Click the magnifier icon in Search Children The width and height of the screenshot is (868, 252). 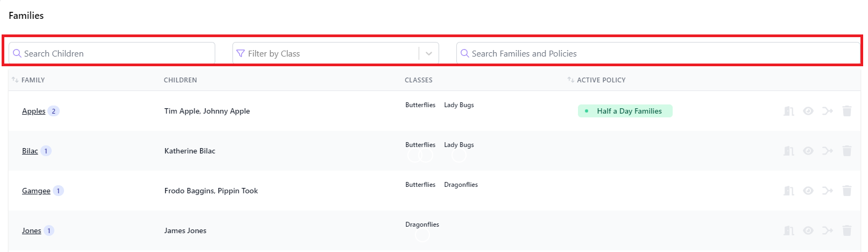17,53
